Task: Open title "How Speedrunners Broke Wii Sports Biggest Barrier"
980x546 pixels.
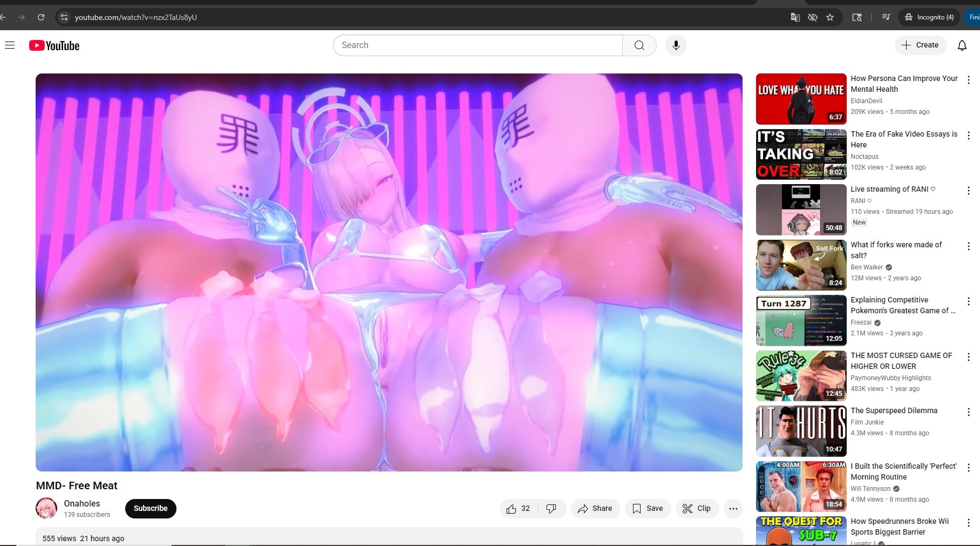Action: pyautogui.click(x=900, y=527)
